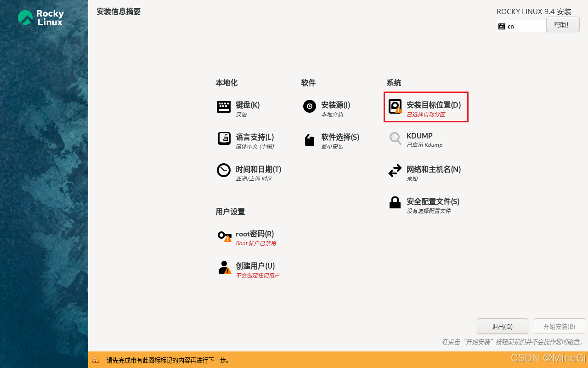Open the 语言支持(L) label
The image size is (588, 368).
pyautogui.click(x=254, y=137)
